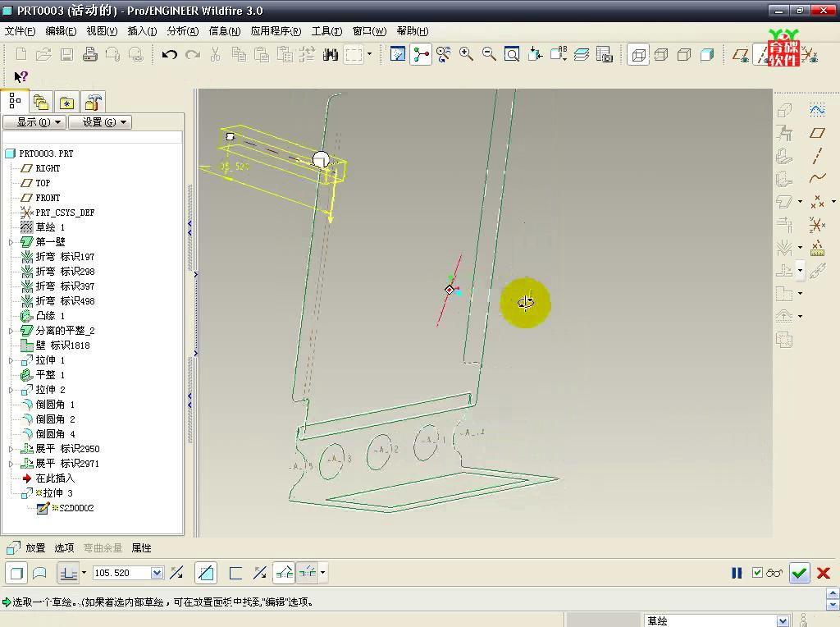Expand the 第一壁 tree node

click(11, 242)
